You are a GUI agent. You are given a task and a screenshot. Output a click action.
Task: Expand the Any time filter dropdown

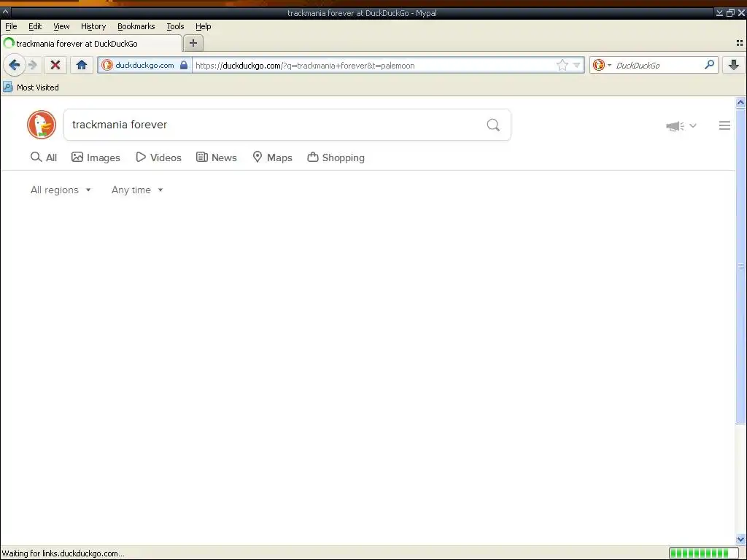(x=137, y=190)
